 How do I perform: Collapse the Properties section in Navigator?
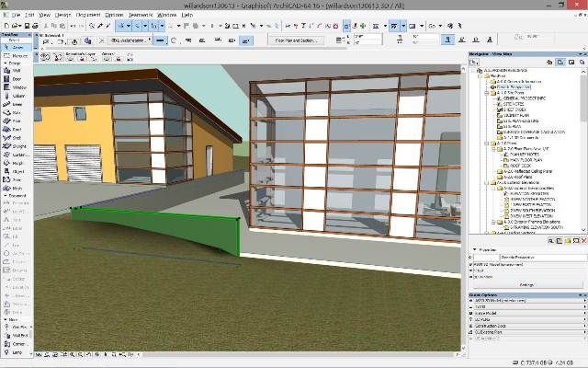[474, 249]
